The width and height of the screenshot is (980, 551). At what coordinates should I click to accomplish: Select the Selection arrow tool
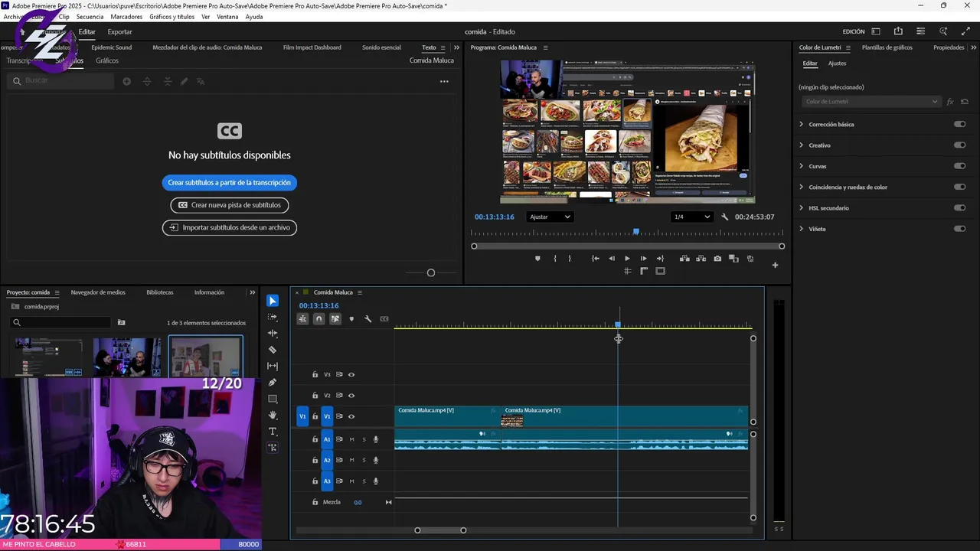(273, 301)
